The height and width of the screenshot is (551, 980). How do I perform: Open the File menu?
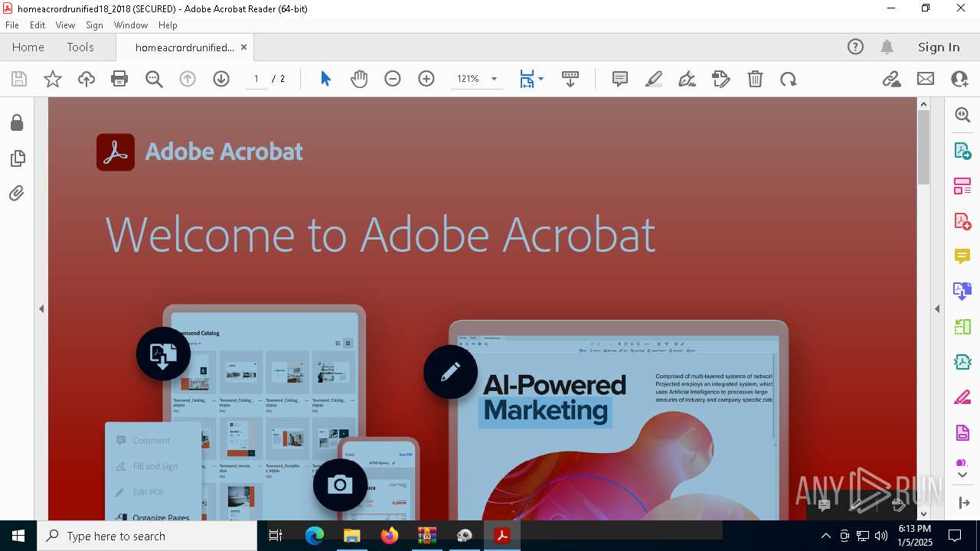point(12,25)
